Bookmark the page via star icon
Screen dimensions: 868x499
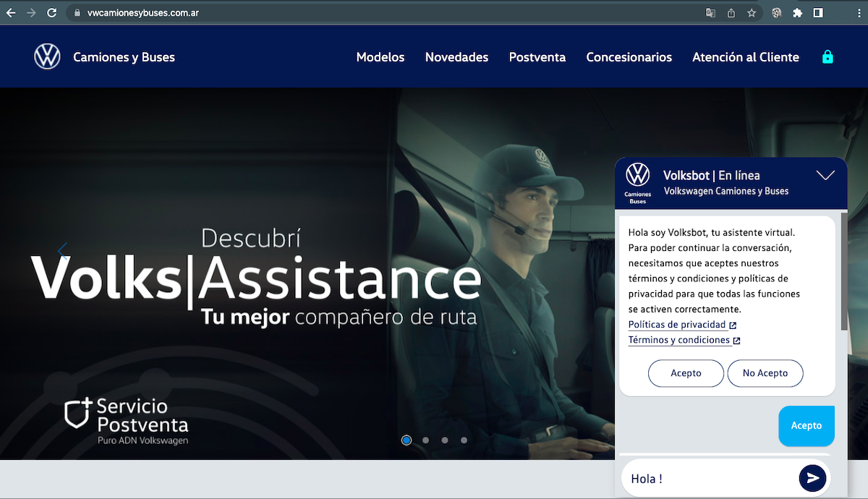tap(752, 12)
